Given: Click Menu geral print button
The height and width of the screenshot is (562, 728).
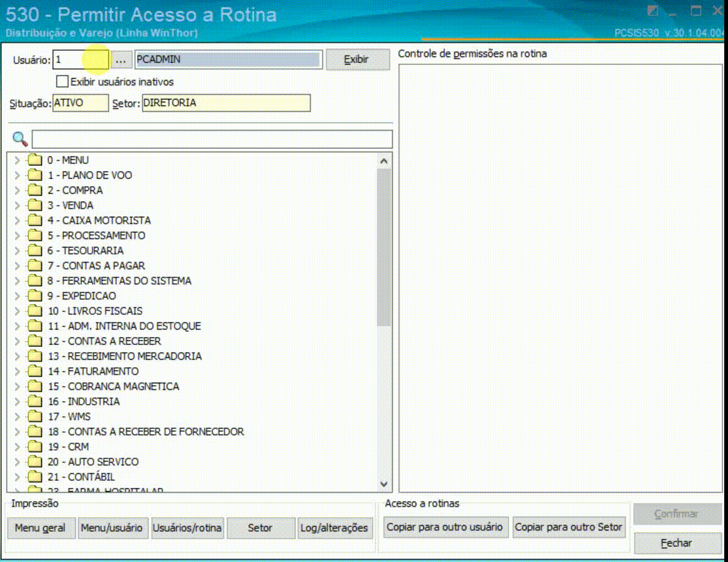Looking at the screenshot, I should pyautogui.click(x=41, y=528).
